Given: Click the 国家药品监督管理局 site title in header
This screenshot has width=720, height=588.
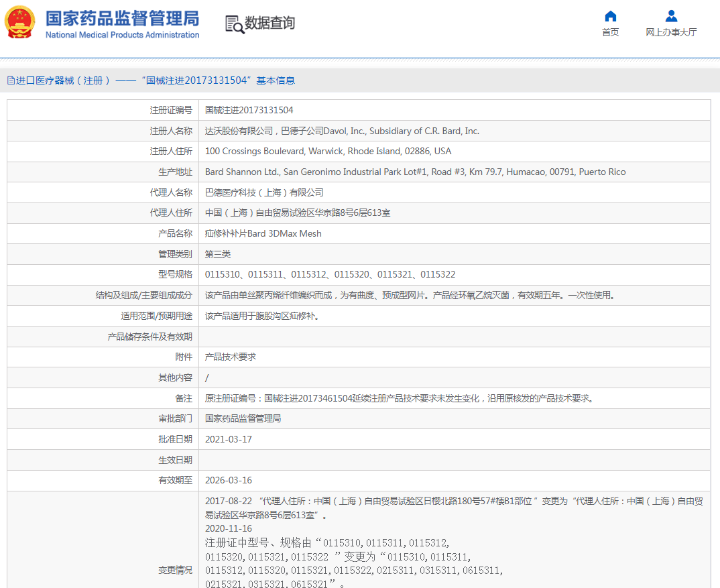Looking at the screenshot, I should point(122,18).
